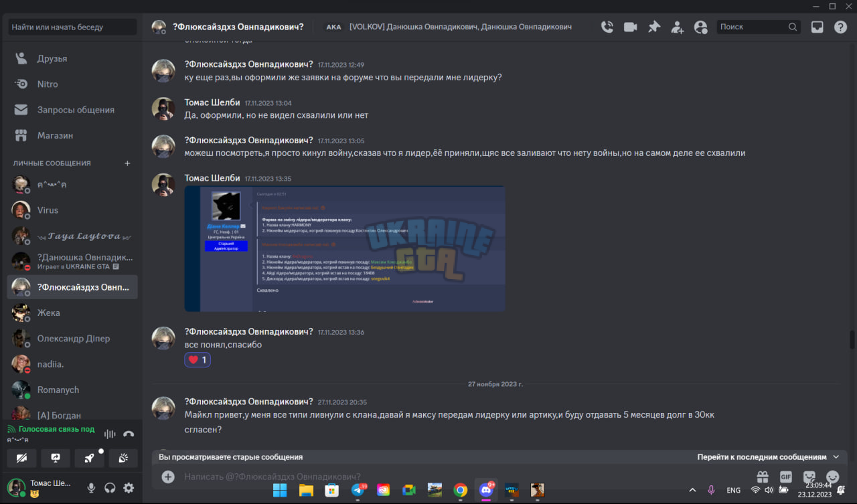Open File Explorer from taskbar
857x504 pixels.
(306, 490)
